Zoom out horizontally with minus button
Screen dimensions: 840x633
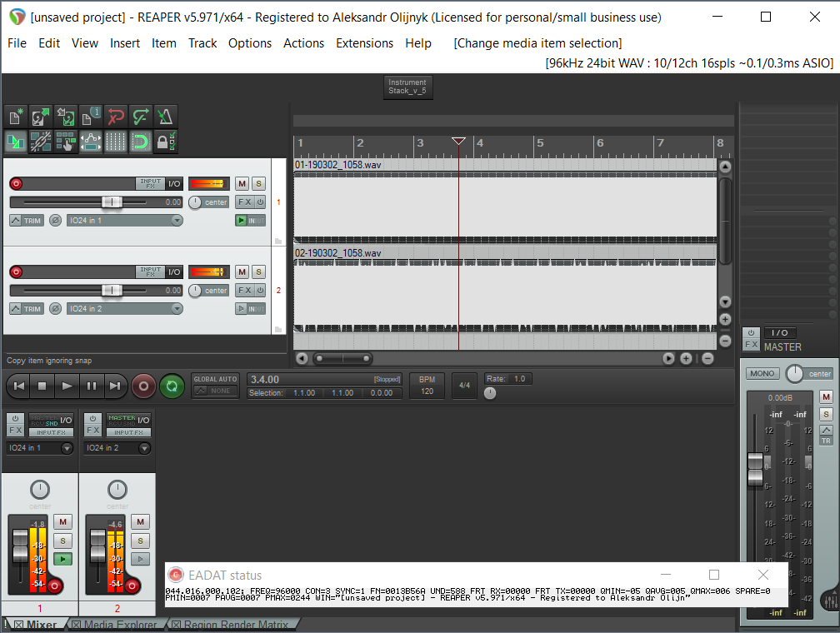pyautogui.click(x=707, y=358)
